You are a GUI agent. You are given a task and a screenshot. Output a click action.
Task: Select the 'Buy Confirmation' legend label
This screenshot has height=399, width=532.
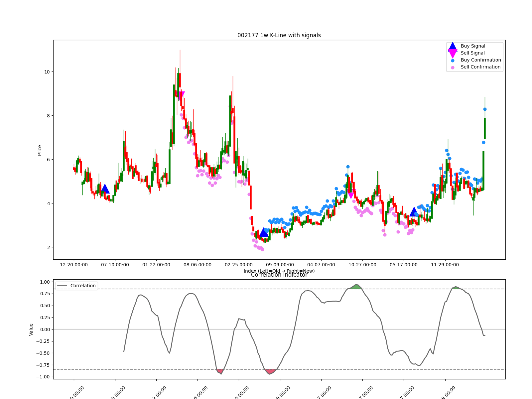[x=481, y=60]
